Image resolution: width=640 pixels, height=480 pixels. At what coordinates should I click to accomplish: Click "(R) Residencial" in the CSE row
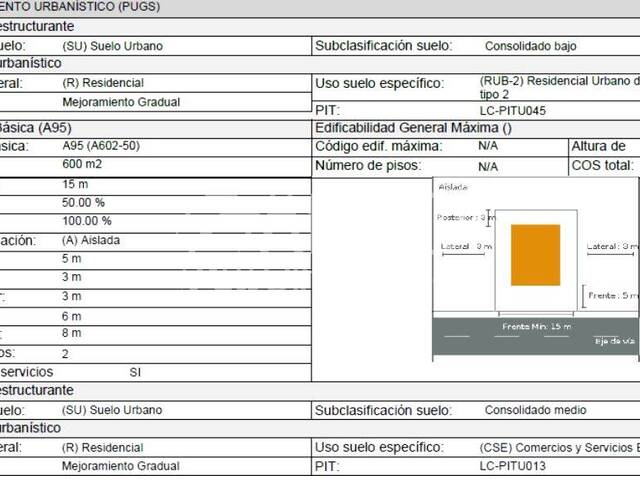click(103, 448)
